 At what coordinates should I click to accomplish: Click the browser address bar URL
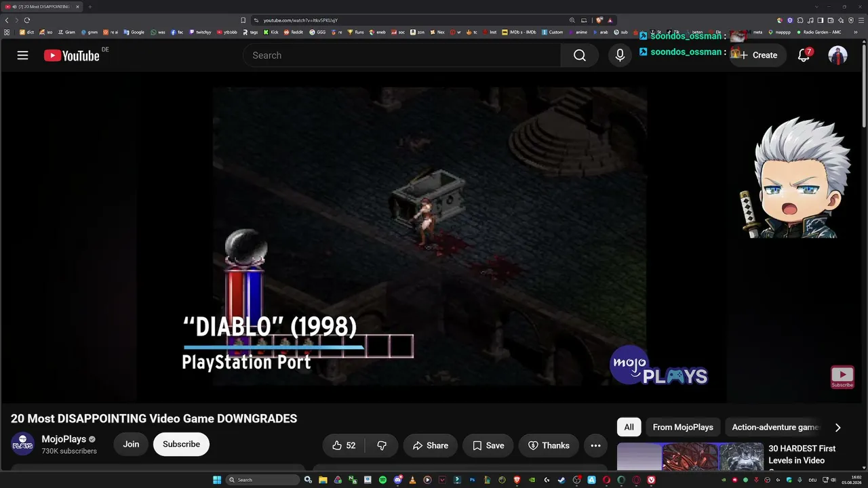coord(300,20)
